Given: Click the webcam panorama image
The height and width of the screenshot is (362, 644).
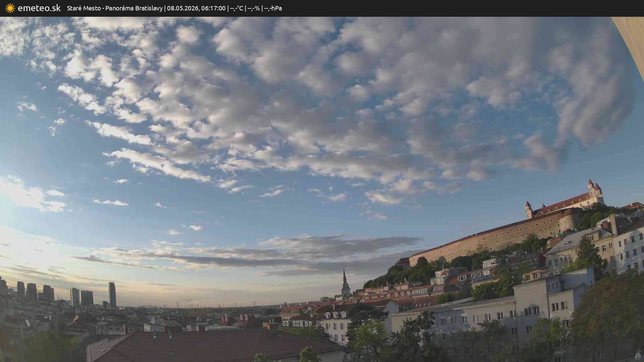Looking at the screenshot, I should 322,189.
